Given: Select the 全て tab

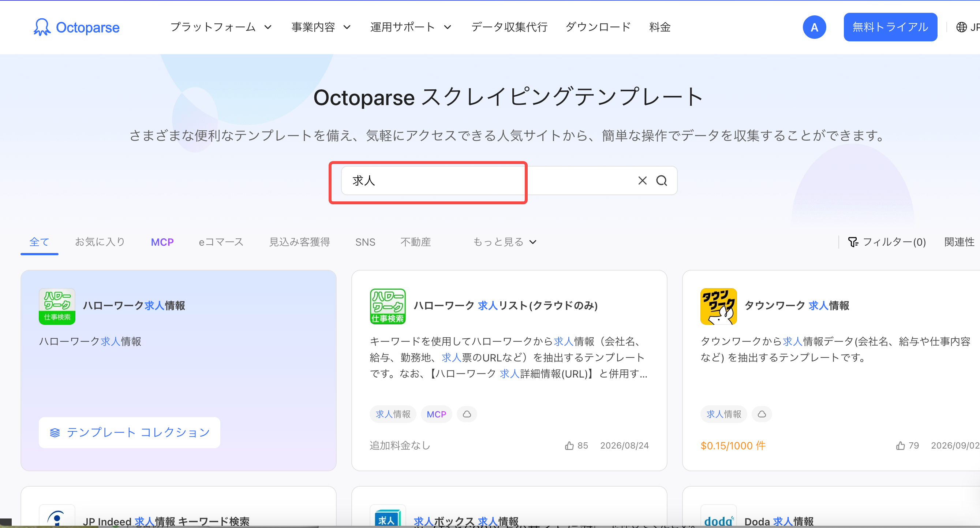Looking at the screenshot, I should click(x=39, y=242).
